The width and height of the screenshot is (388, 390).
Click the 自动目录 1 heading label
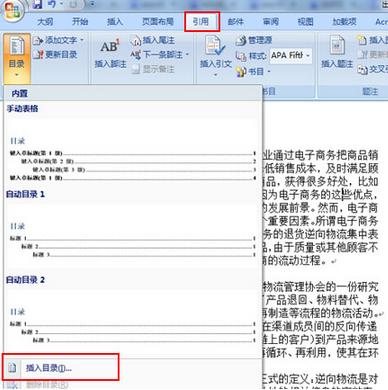point(25,194)
